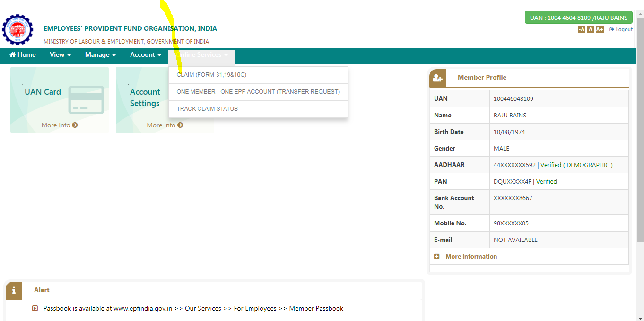Image resolution: width=644 pixels, height=321 pixels.
Task: Click the AADHAAR row label
Action: click(x=449, y=165)
